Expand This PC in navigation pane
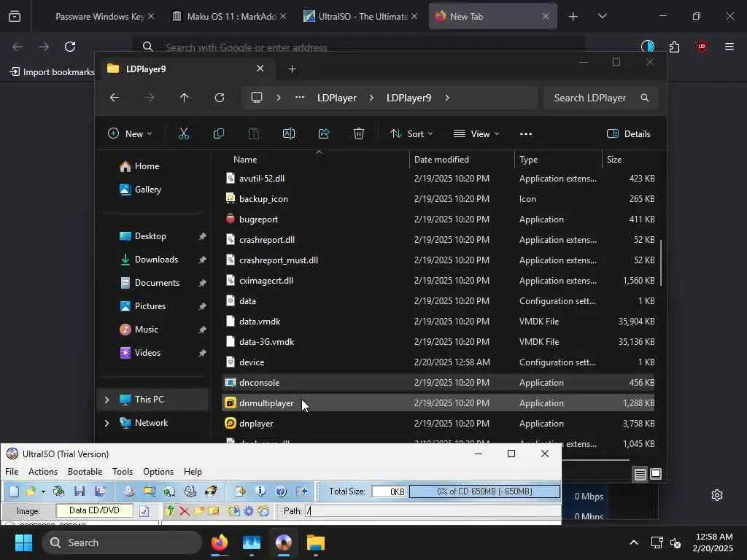 click(107, 400)
